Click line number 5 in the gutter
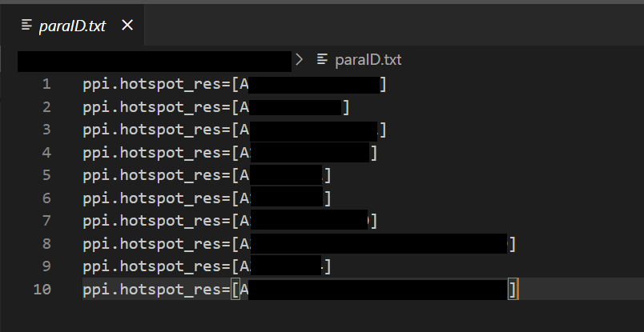The image size is (644, 332). (46, 175)
